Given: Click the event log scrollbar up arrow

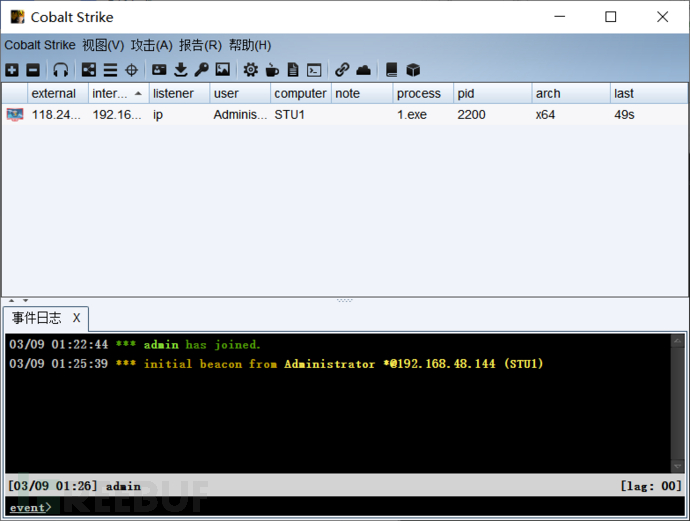Looking at the screenshot, I should pyautogui.click(x=677, y=341).
